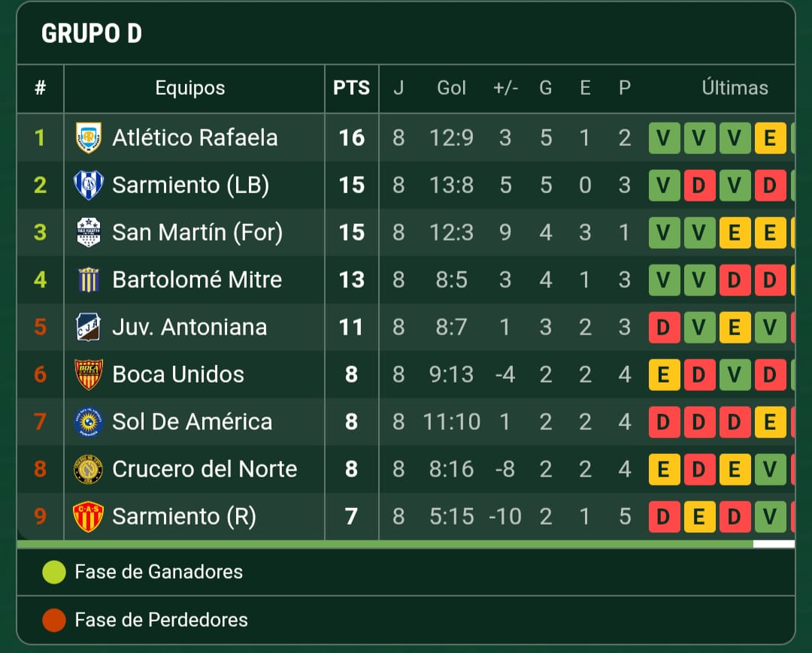Click the Sol De América team crest
This screenshot has height=653, width=812.
click(89, 422)
